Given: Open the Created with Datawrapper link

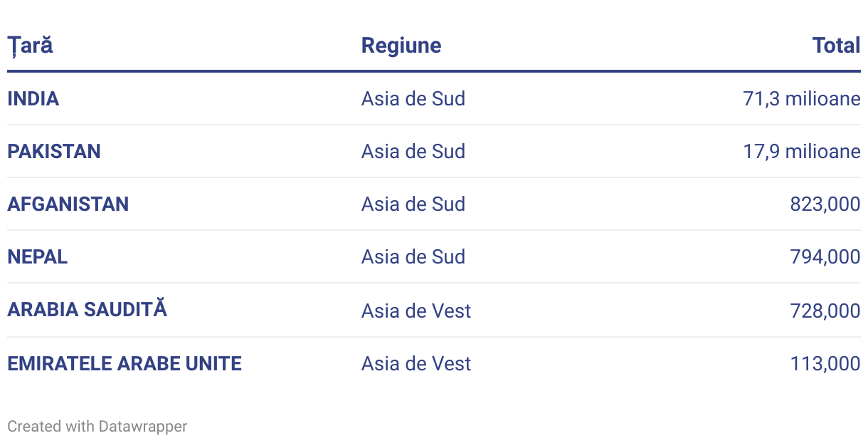Looking at the screenshot, I should click(x=97, y=426).
